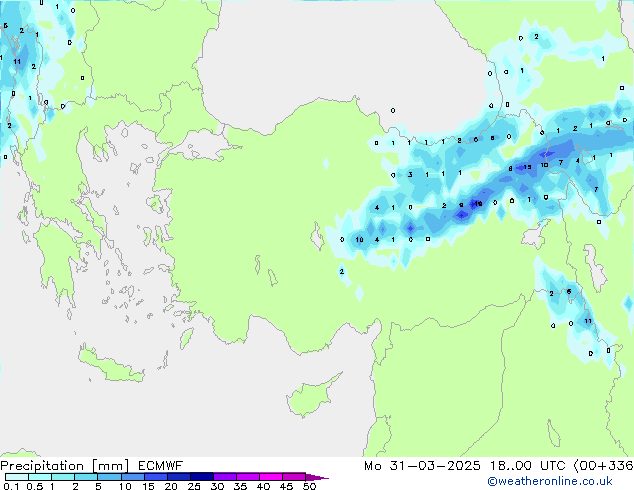Click the '35' legend scale label
Viewport: 634px width, 490px height.
240,486
